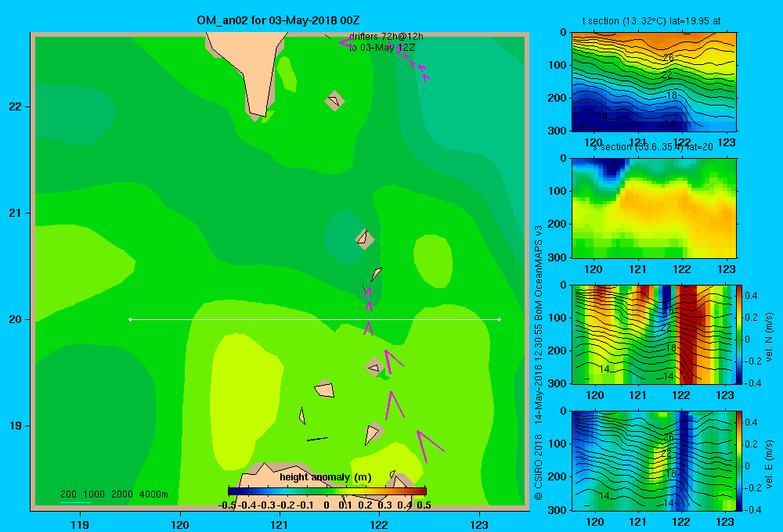Click the vel. E color bar
This screenshot has height=532, width=783.
tap(739, 461)
